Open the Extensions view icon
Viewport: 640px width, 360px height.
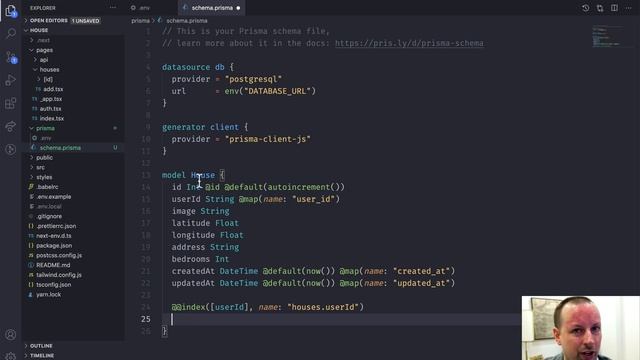pos(11,103)
